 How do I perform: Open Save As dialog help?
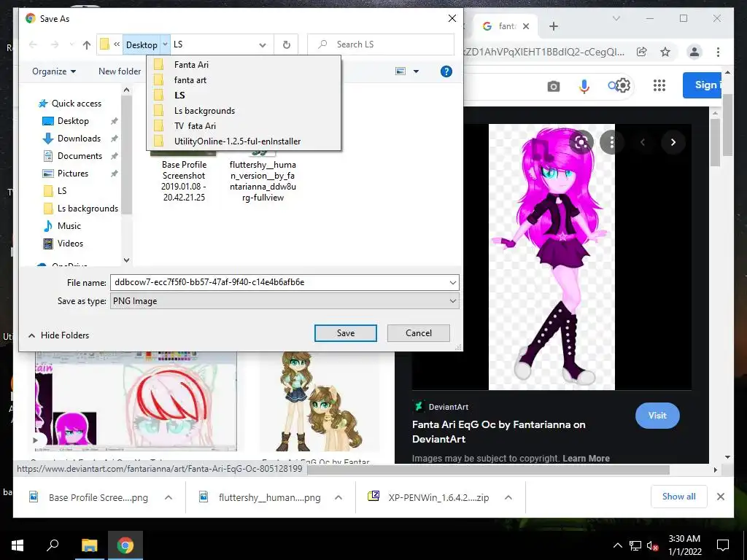pos(446,71)
